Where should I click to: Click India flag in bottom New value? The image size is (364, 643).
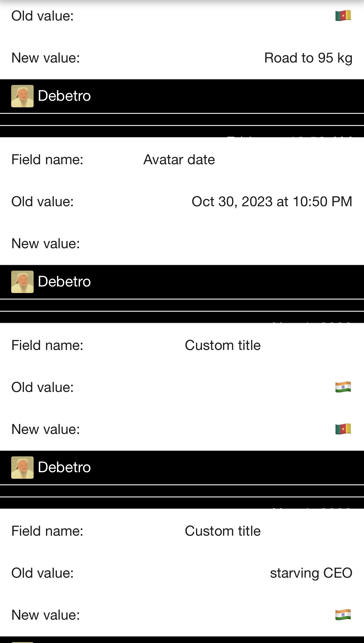coord(343,615)
